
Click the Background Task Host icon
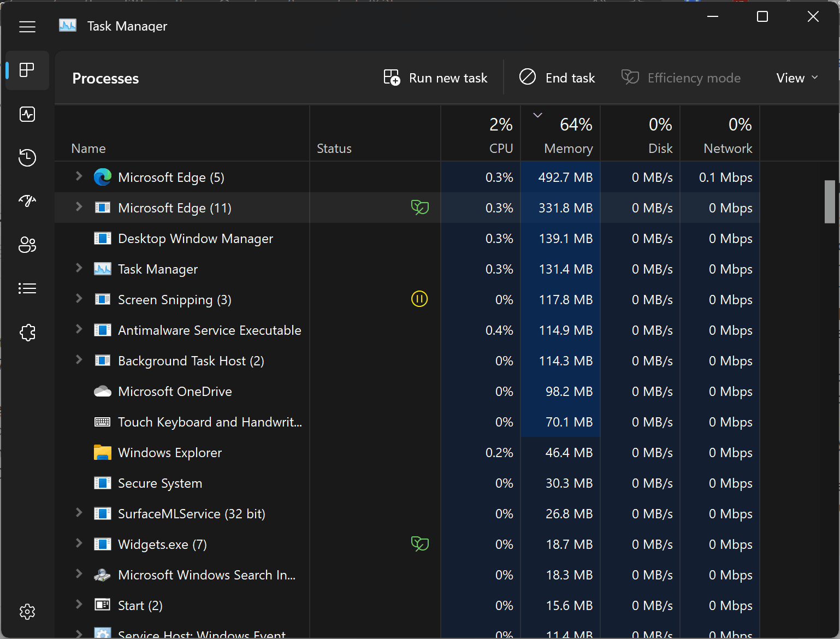103,360
